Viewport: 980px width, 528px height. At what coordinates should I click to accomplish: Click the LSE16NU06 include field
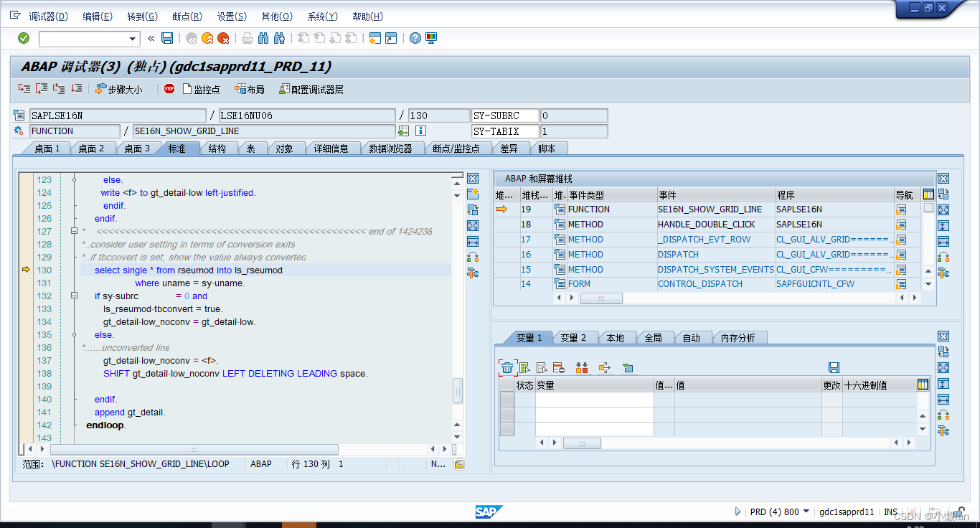[x=306, y=115]
